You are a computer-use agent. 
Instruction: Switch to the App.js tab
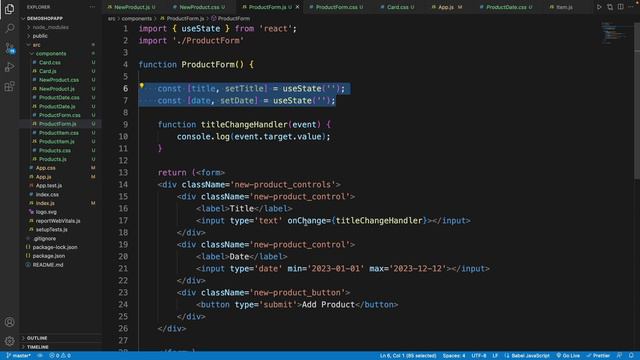[x=447, y=7]
